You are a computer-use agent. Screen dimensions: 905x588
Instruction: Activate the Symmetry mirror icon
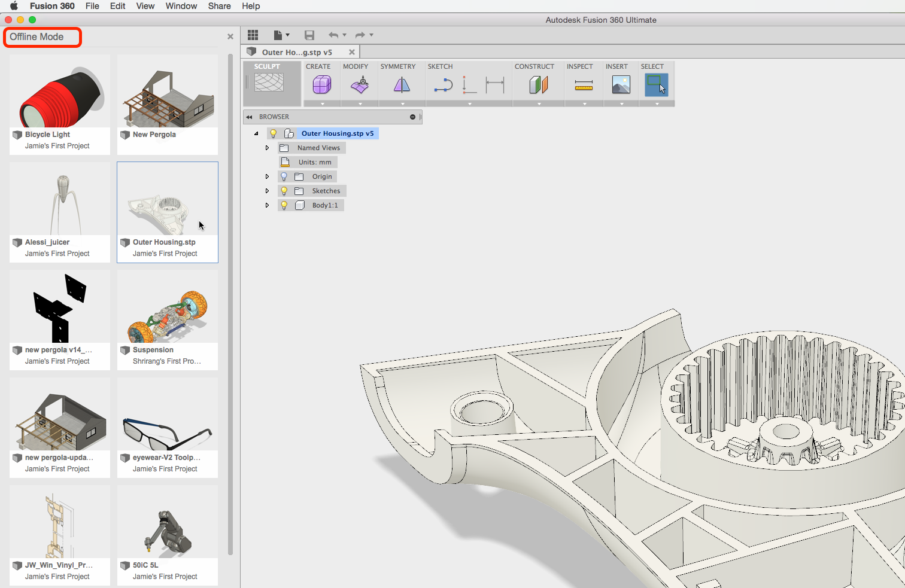402,85
